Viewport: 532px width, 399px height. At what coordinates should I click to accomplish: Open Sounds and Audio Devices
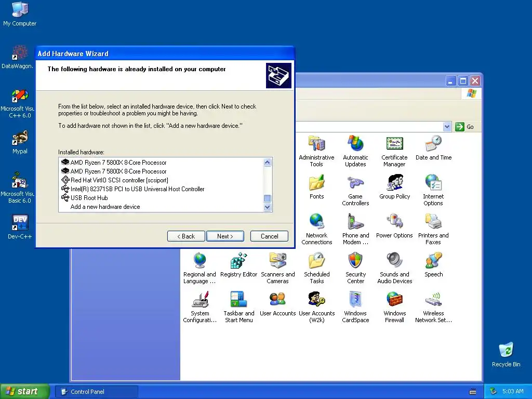(395, 268)
